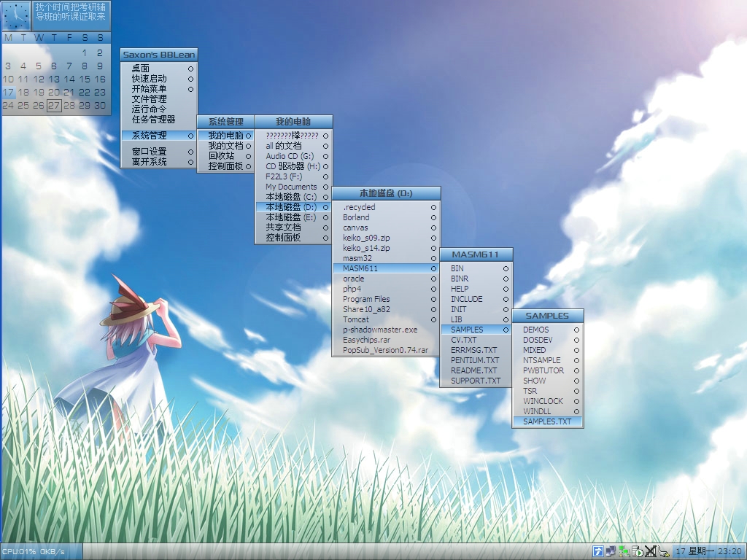Open the oracle folder entry
The image size is (747, 560).
[386, 279]
